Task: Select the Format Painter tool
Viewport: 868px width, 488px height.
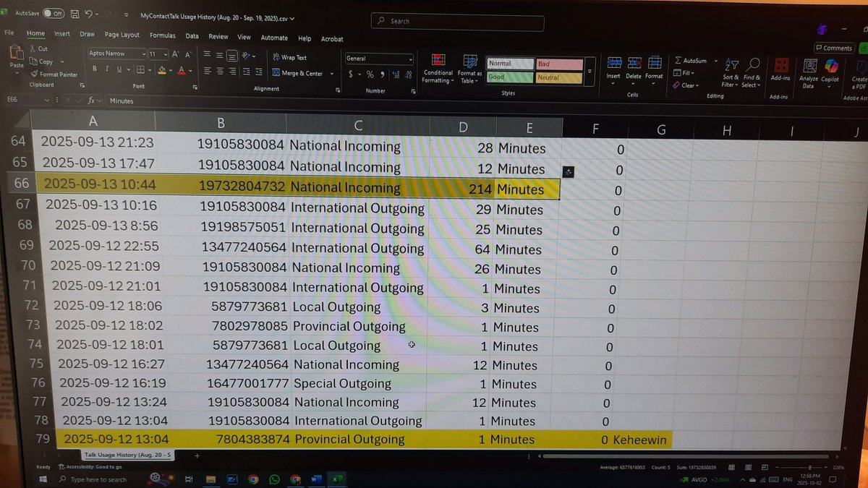Action: (54, 74)
